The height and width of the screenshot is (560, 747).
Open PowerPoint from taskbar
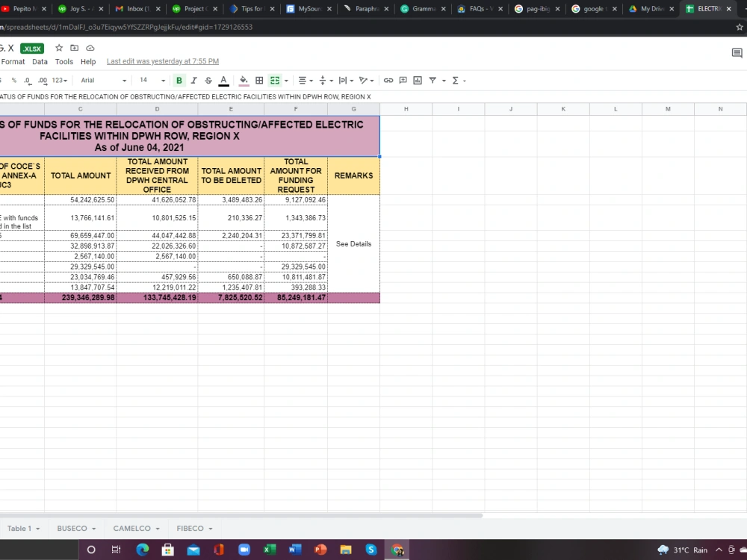[320, 550]
